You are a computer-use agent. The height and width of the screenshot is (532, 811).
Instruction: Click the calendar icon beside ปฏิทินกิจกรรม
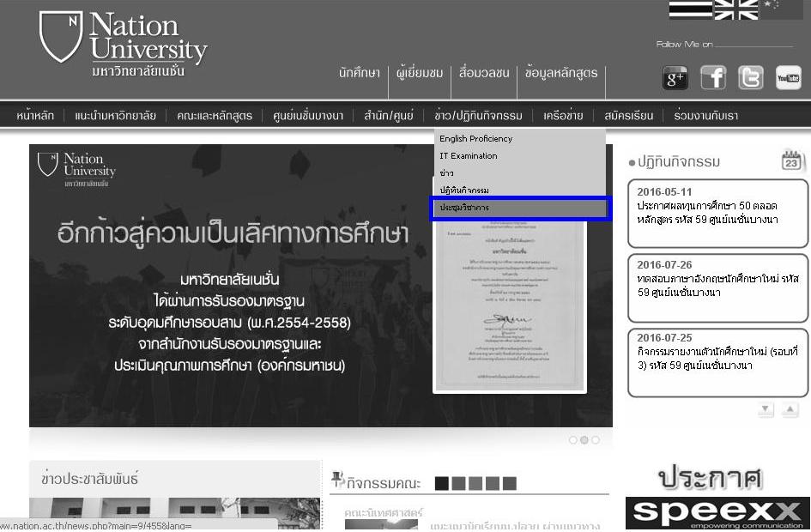coord(793,160)
